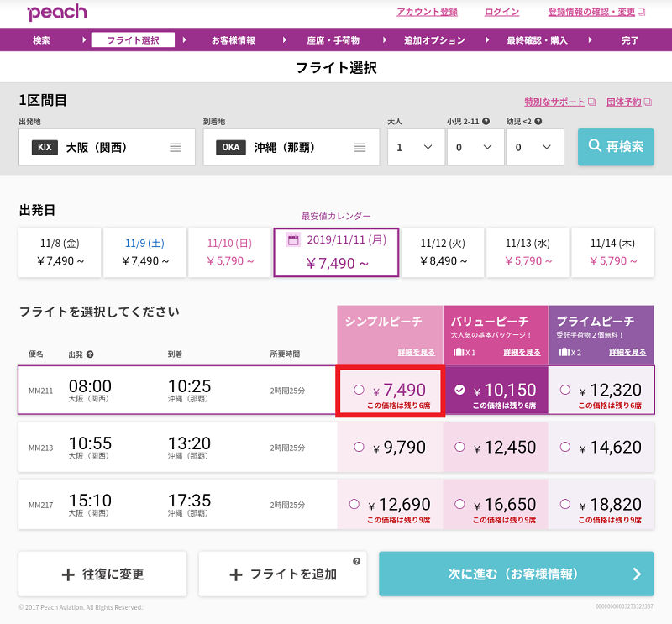The height and width of the screenshot is (624, 672).
Task: Click flight number MM213 text
Action: [x=40, y=448]
